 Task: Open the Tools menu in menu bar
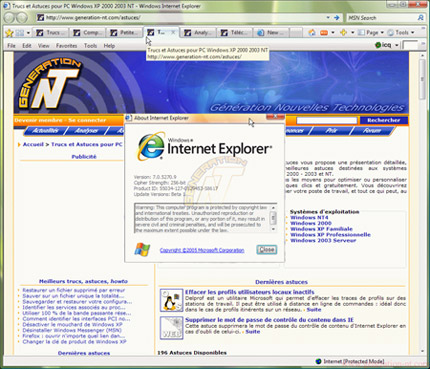pyautogui.click(x=90, y=46)
